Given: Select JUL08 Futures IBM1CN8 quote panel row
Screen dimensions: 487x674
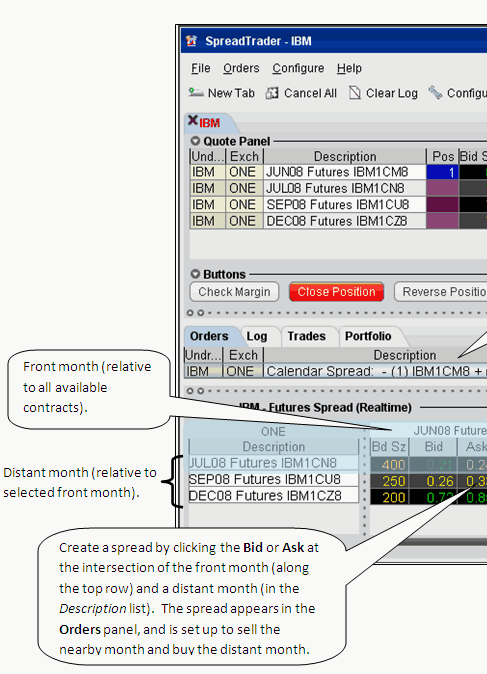Looking at the screenshot, I should (338, 188).
